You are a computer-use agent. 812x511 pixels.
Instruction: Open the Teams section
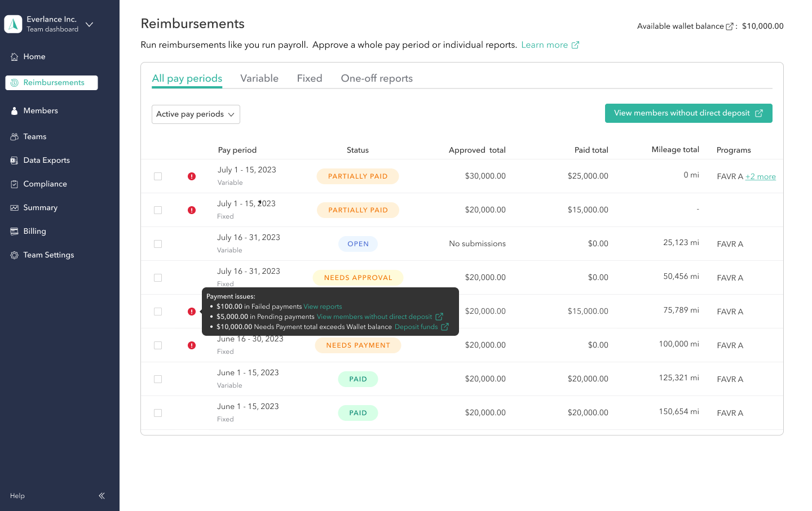click(36, 136)
